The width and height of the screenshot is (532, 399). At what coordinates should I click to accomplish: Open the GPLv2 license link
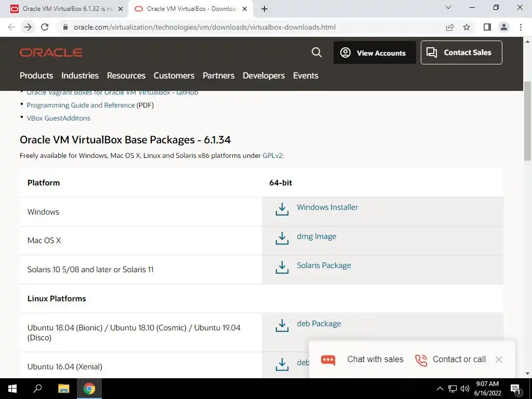coord(272,155)
